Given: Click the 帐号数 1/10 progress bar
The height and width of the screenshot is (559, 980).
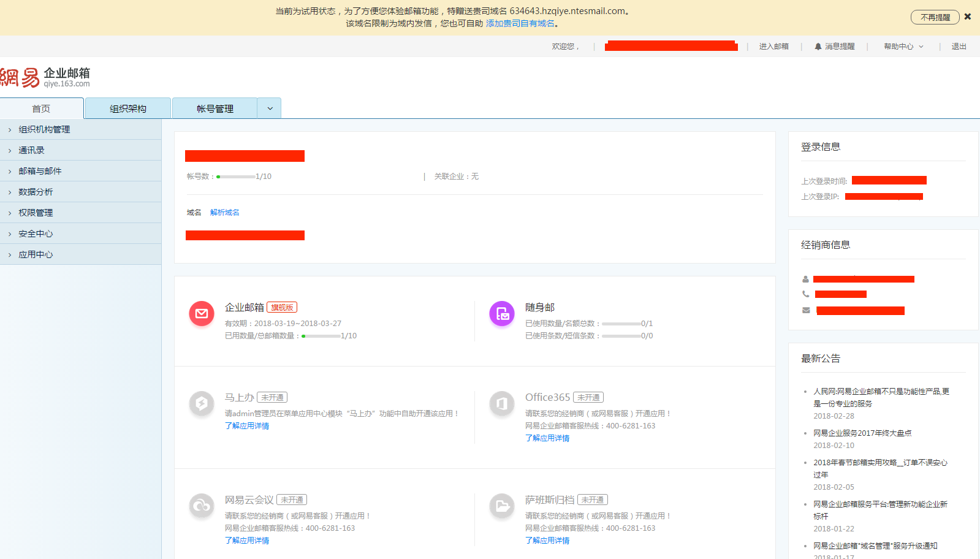Looking at the screenshot, I should tap(236, 177).
